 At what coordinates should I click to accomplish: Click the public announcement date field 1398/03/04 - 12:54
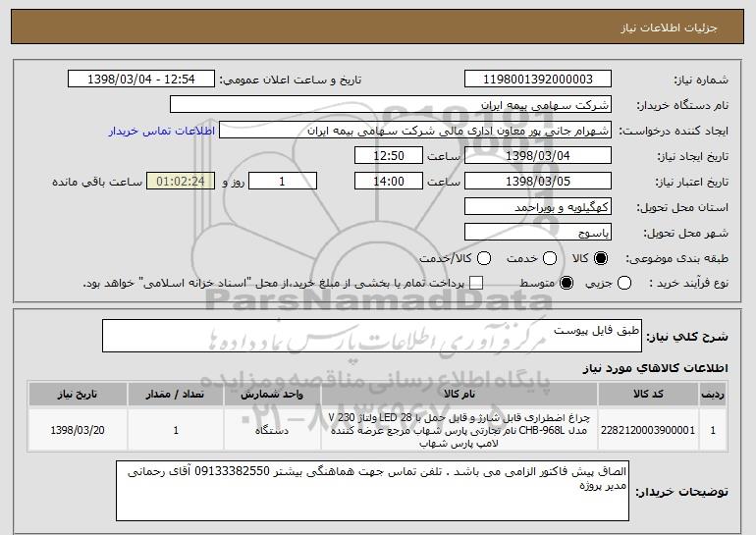pyautogui.click(x=141, y=80)
